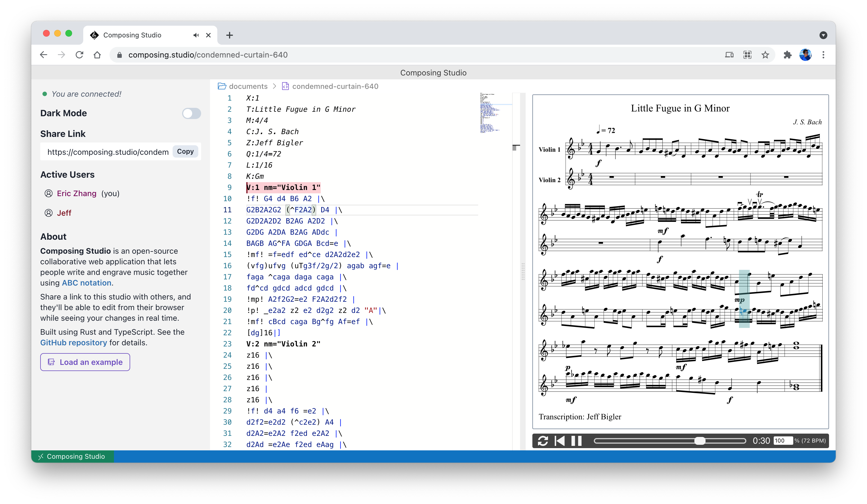This screenshot has height=504, width=867.
Task: Restart playback with skip-to-start icon
Action: click(x=559, y=441)
